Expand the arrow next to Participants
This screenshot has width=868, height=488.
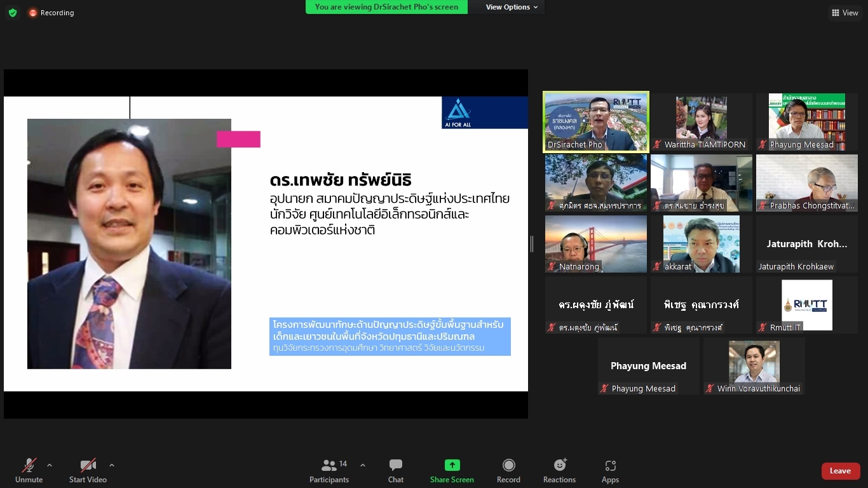click(363, 465)
